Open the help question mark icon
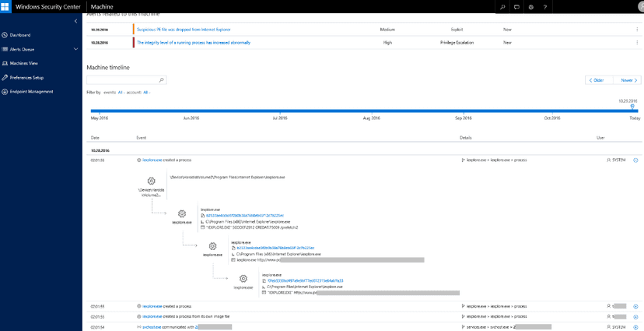This screenshot has width=644, height=331. tap(545, 7)
